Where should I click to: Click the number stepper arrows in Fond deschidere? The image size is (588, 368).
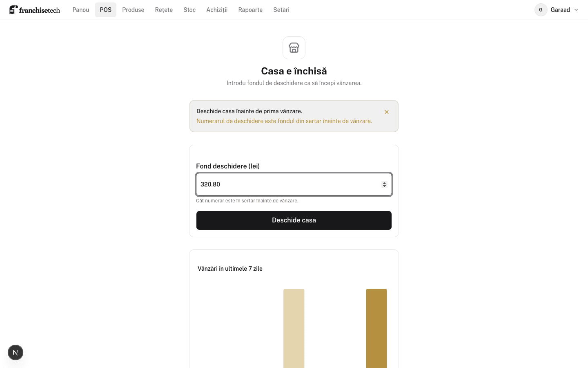click(384, 184)
